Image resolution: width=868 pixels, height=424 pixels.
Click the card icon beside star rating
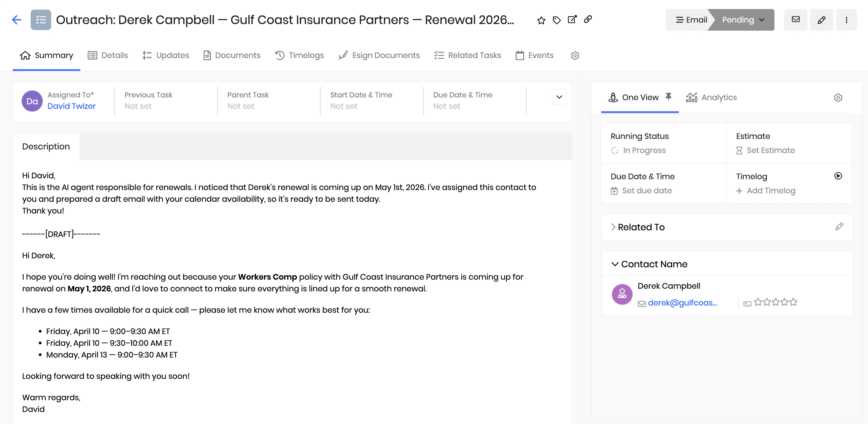pyautogui.click(x=747, y=303)
